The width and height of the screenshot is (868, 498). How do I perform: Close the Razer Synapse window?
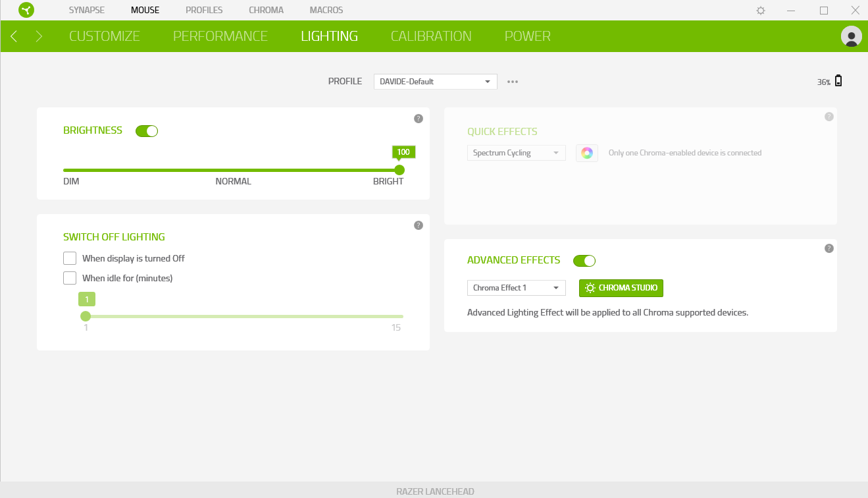855,11
